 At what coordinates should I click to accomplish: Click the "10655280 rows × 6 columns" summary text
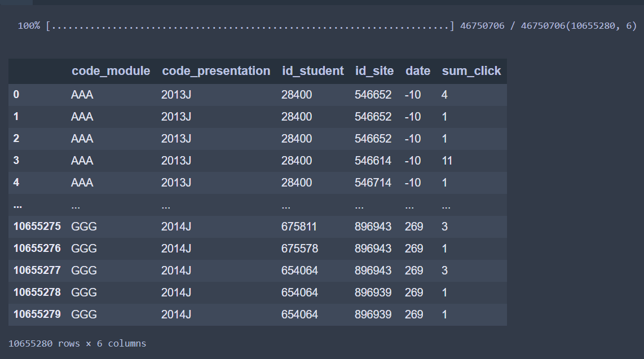pos(77,343)
